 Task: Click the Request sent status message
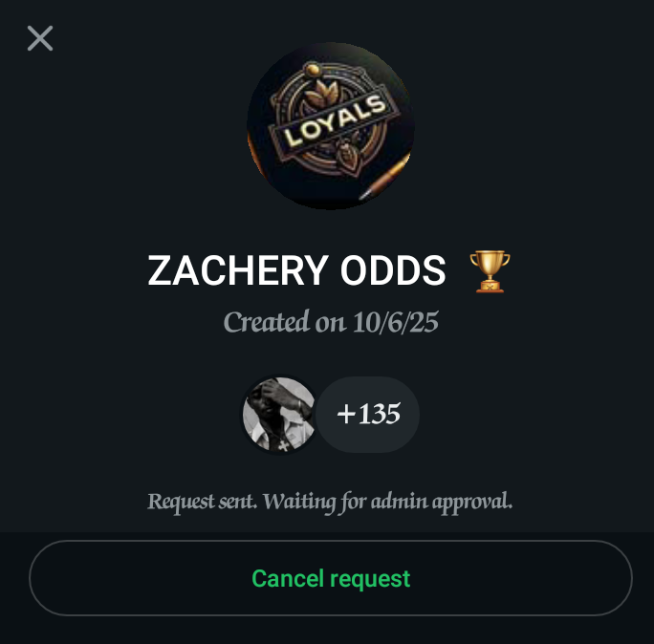pyautogui.click(x=330, y=502)
